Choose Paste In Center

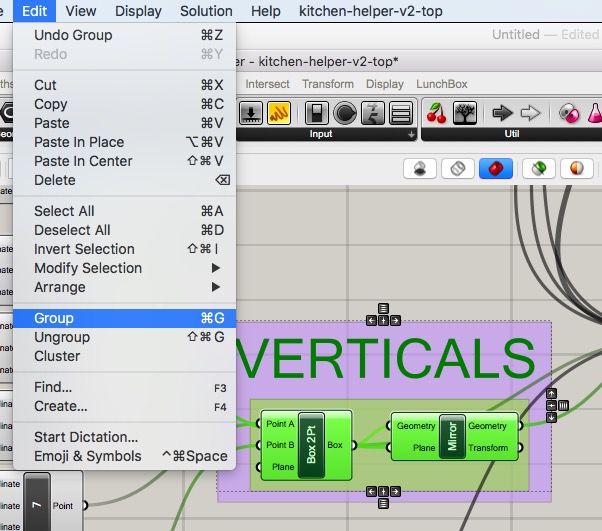124,161
